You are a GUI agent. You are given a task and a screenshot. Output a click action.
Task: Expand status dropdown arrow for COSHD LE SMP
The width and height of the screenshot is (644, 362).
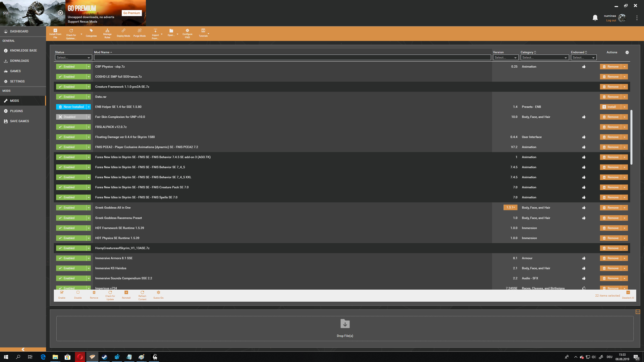click(x=89, y=77)
